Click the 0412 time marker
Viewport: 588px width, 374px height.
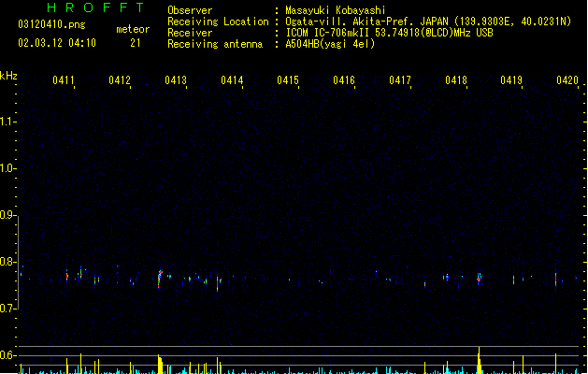point(120,80)
